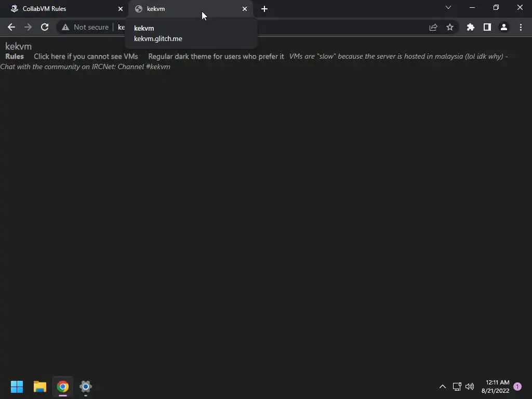This screenshot has height=399, width=532.
Task: Open the Chrome profile menu
Action: (504, 27)
